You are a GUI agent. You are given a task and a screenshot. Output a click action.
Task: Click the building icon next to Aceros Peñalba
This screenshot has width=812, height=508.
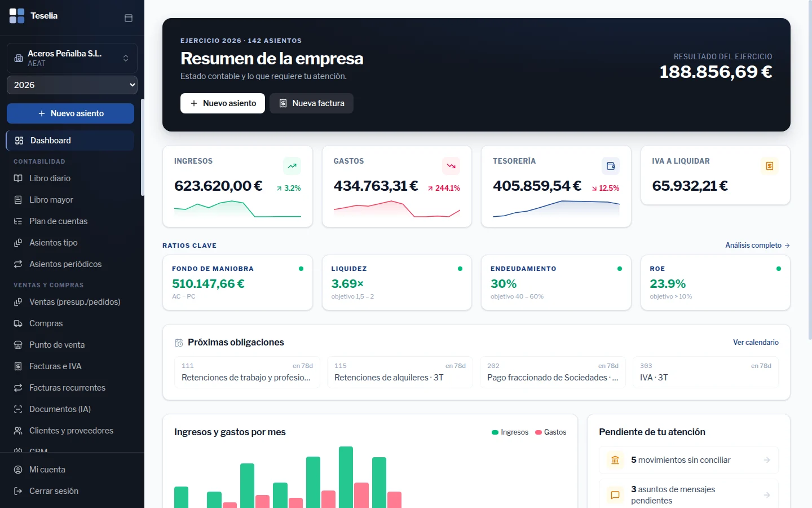coord(19,58)
